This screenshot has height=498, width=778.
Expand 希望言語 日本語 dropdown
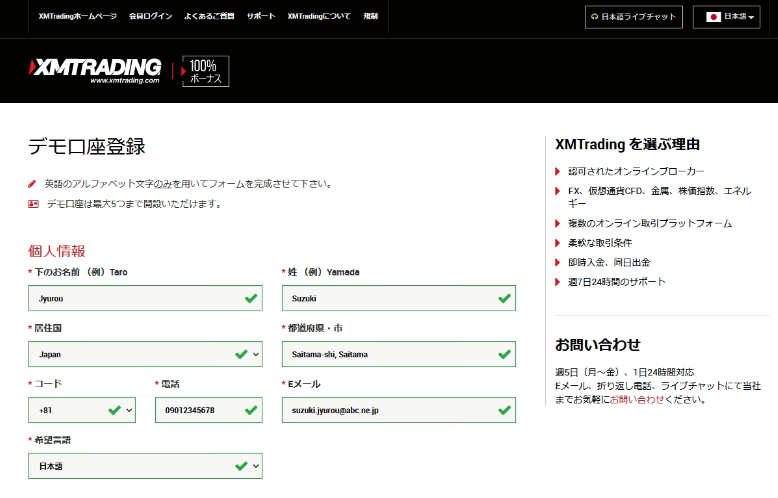pyautogui.click(x=145, y=466)
